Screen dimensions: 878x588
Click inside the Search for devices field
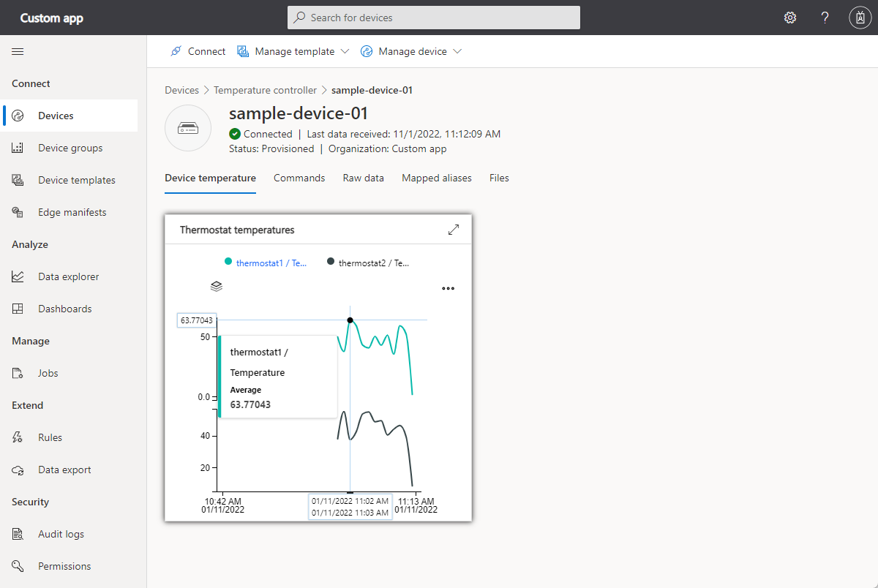[x=433, y=17]
